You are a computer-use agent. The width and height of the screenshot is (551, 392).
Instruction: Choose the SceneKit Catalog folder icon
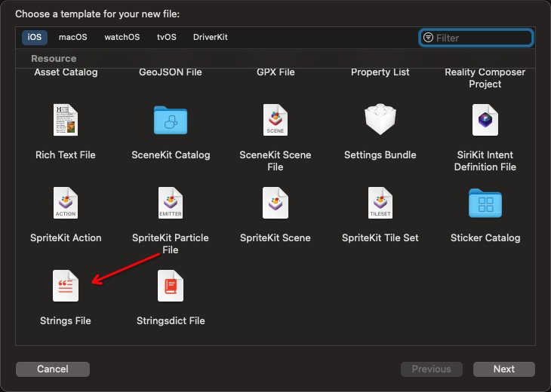(171, 120)
